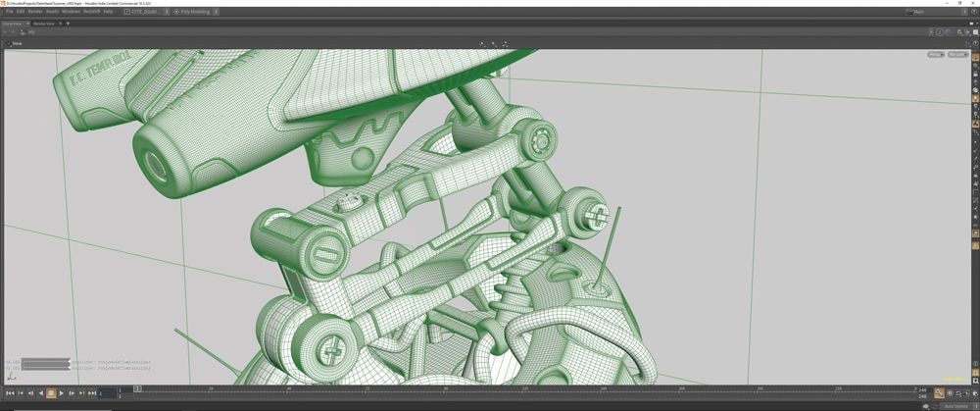The width and height of the screenshot is (980, 411).
Task: Click the current frame number field
Action: [x=108, y=393]
